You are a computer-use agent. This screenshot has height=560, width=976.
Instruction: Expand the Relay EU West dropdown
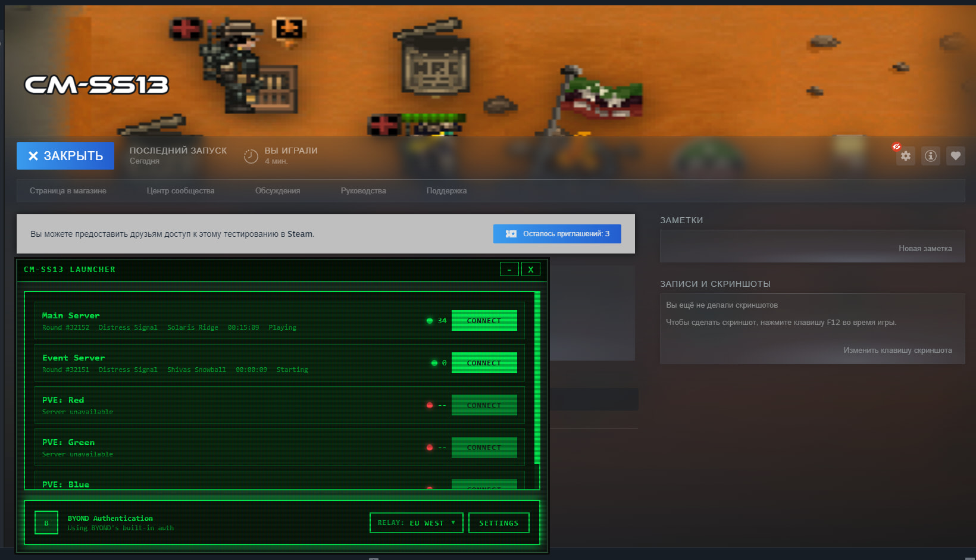[416, 523]
